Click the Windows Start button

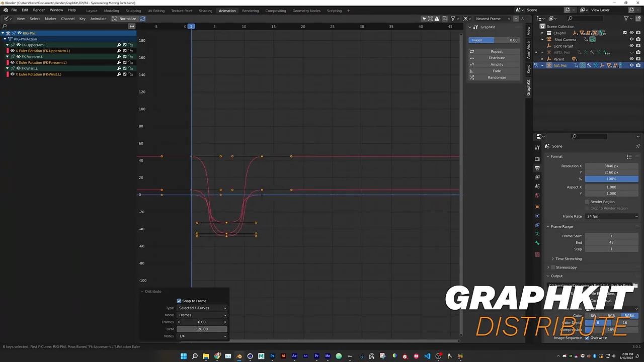[184, 356]
